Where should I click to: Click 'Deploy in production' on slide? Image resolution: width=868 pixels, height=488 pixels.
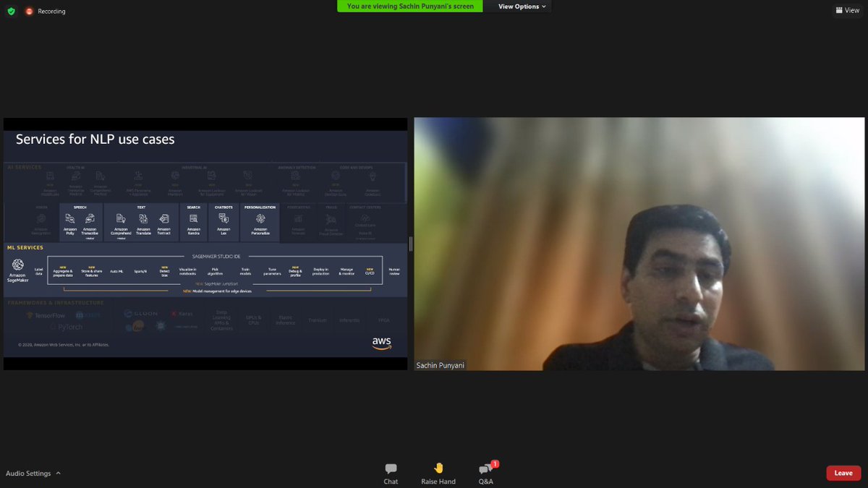pos(321,272)
